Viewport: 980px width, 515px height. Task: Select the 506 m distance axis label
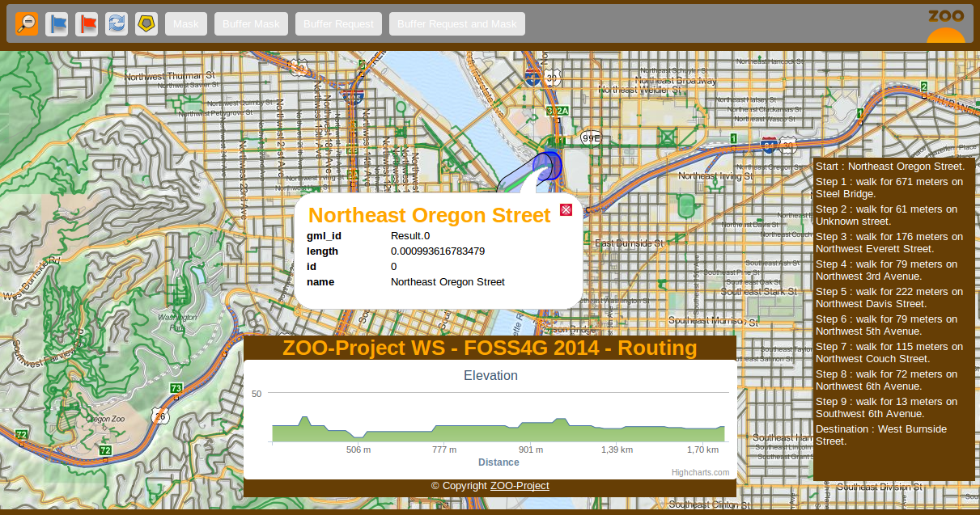coord(358,450)
